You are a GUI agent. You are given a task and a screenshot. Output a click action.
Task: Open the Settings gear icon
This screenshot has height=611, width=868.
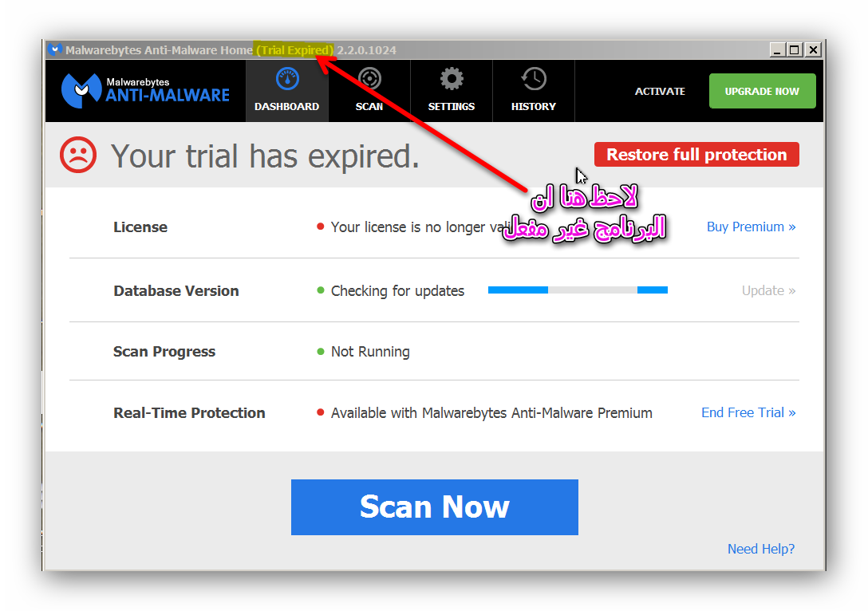[452, 79]
